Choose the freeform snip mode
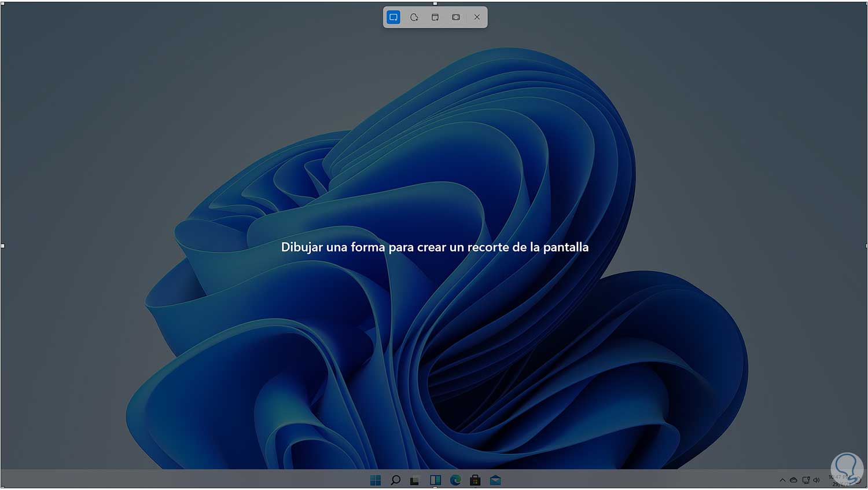The image size is (868, 490). pos(414,17)
